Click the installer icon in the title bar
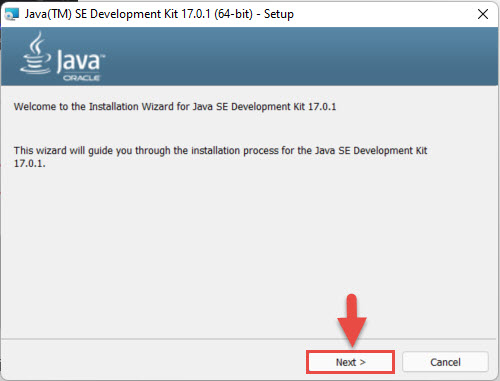Viewport: 500px width, 381px height. (x=12, y=14)
